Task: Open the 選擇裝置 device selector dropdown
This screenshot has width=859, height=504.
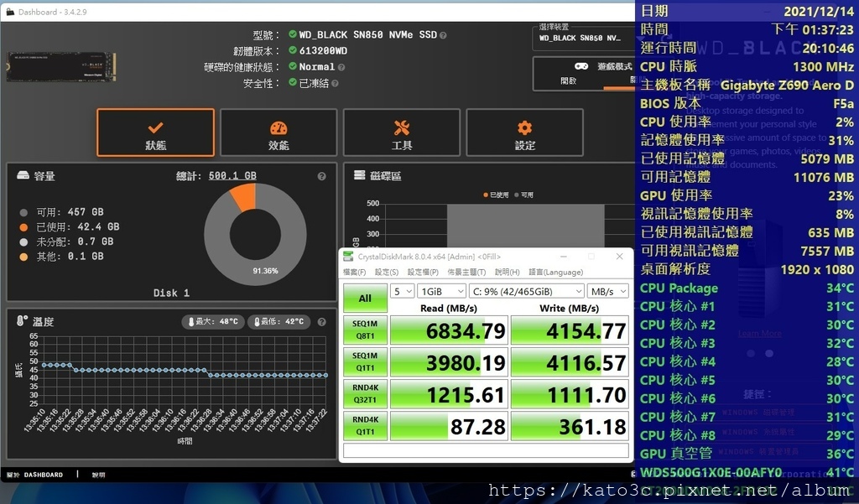Action: pos(583,39)
